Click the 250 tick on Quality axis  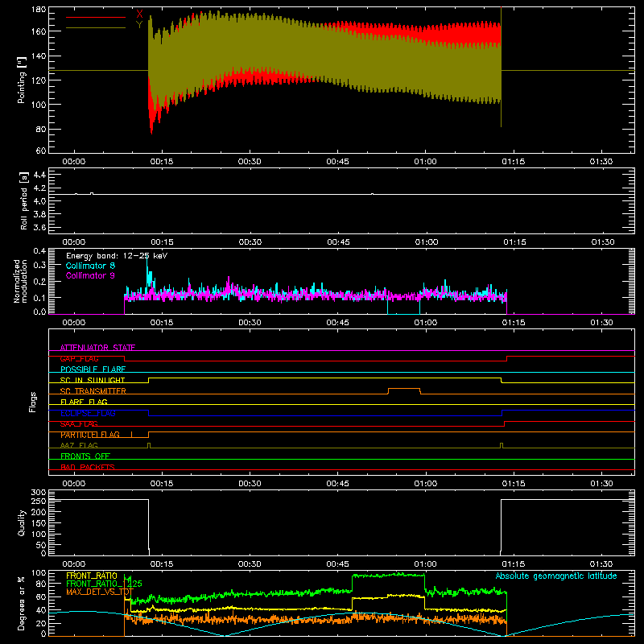tap(39, 502)
